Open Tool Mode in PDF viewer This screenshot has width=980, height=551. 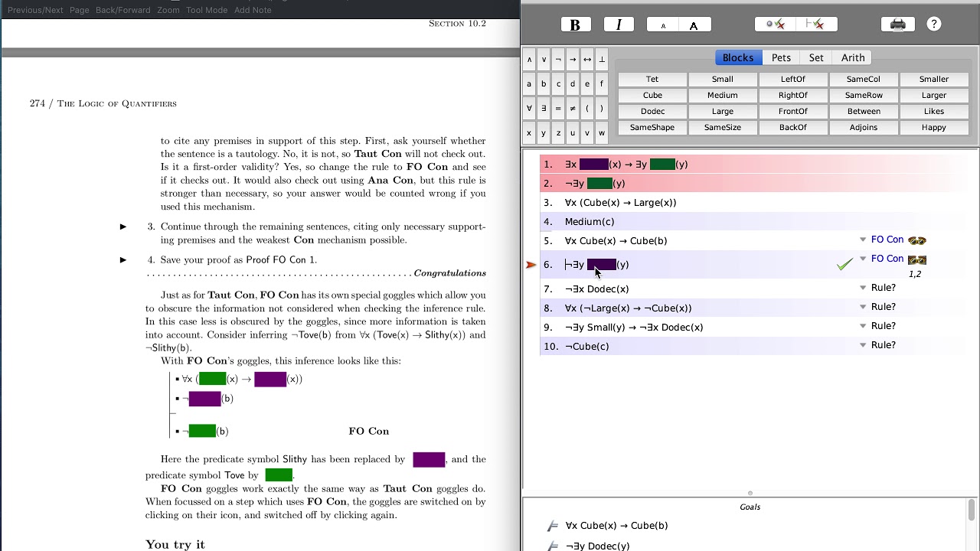point(207,10)
